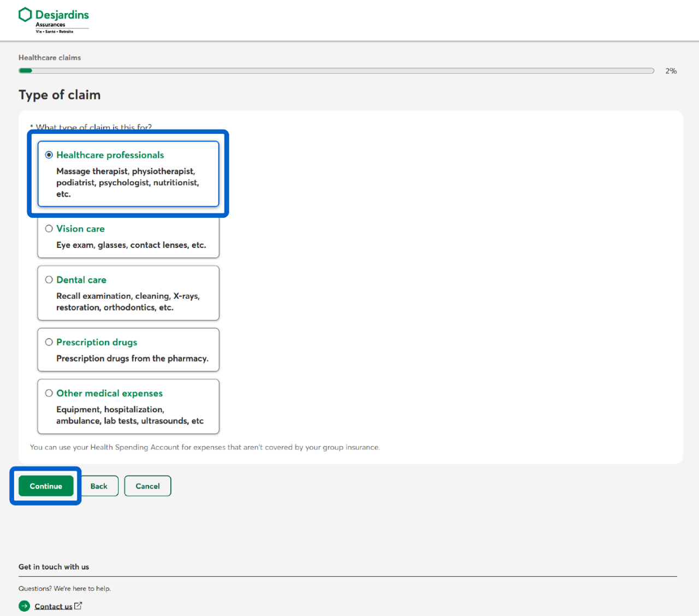Open the Contact us link
699x616 pixels.
(53, 606)
